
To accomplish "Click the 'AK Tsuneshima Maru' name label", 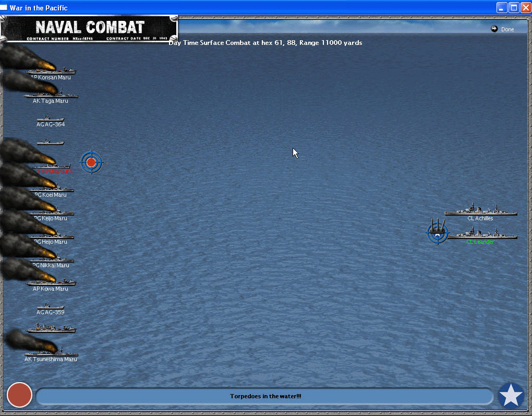I will [x=51, y=359].
